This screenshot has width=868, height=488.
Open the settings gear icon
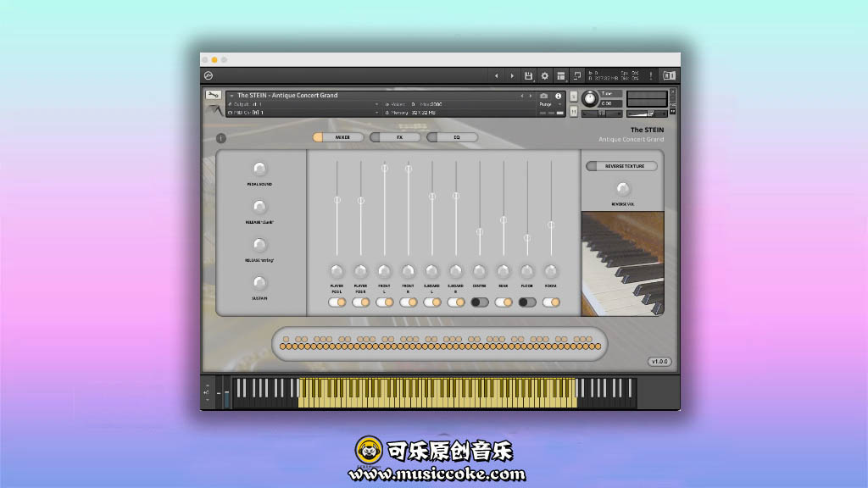(545, 75)
